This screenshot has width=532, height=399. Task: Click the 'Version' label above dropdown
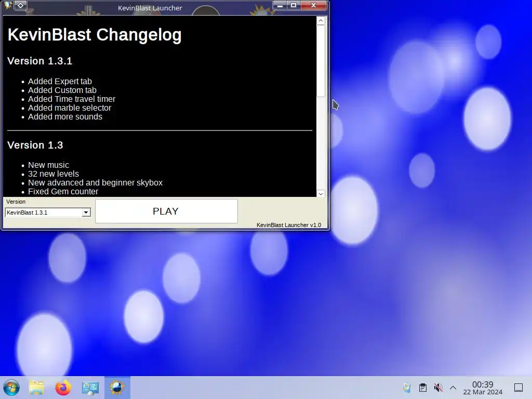coord(16,202)
